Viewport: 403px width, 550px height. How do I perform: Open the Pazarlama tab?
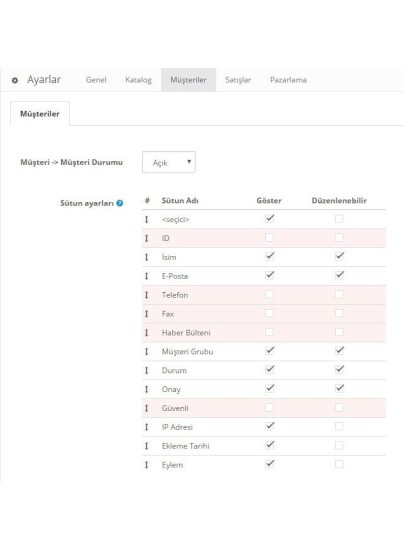288,80
